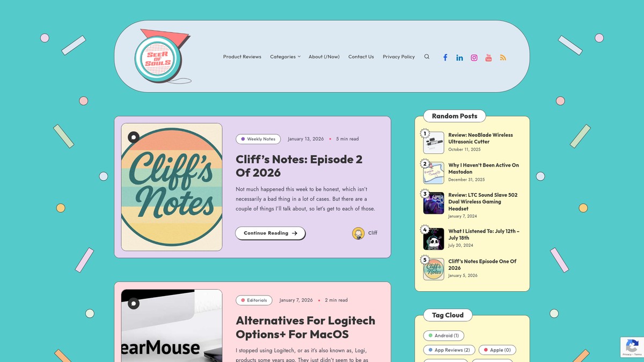Click the Random Posts widget heading

pos(455,116)
